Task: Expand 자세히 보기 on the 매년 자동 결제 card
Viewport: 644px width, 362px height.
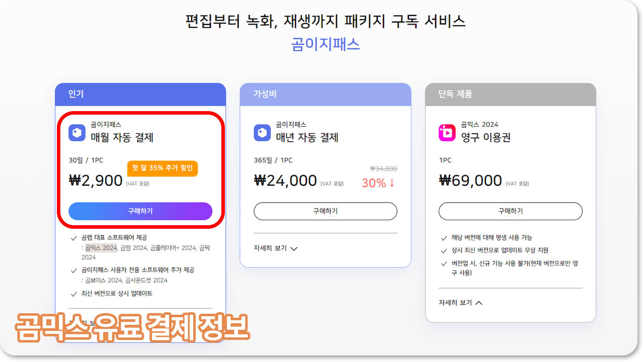Action: click(x=275, y=248)
